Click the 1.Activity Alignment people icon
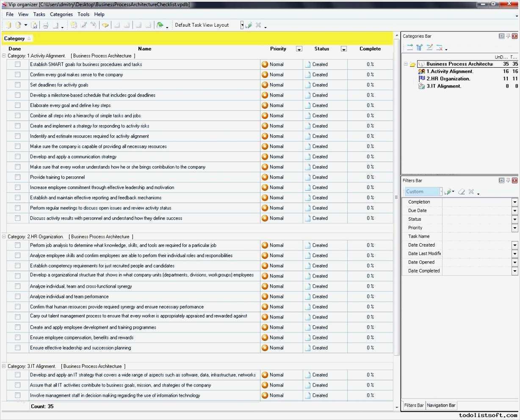The height and width of the screenshot is (420, 520). (x=421, y=71)
